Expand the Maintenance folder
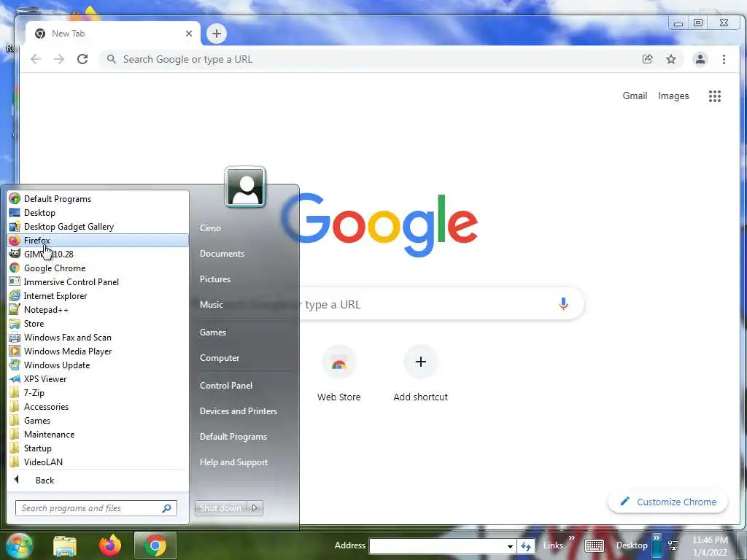Image resolution: width=747 pixels, height=560 pixels. pyautogui.click(x=98, y=435)
